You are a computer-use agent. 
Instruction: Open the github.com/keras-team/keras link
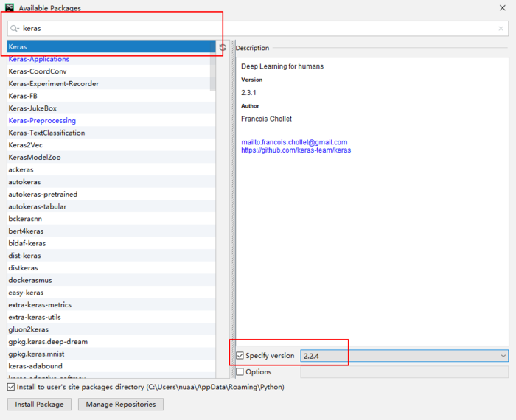(296, 150)
